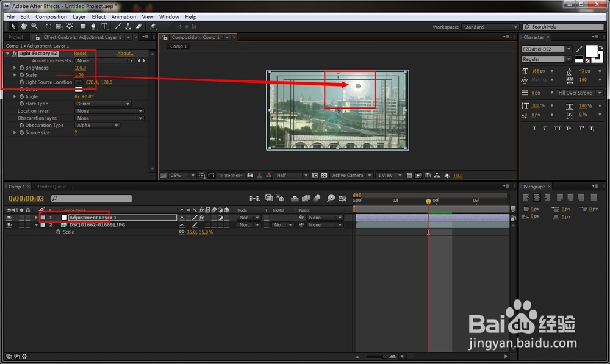Open the Active Camera view dropdown
610x364 pixels.
[x=351, y=176]
